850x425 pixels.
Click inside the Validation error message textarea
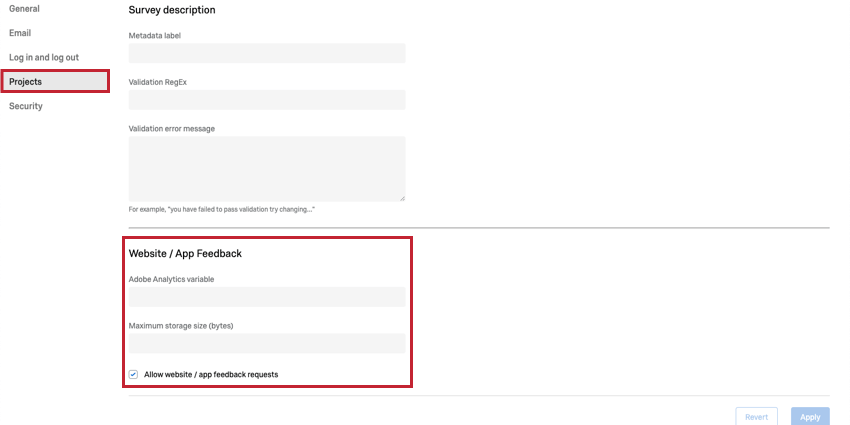click(267, 169)
